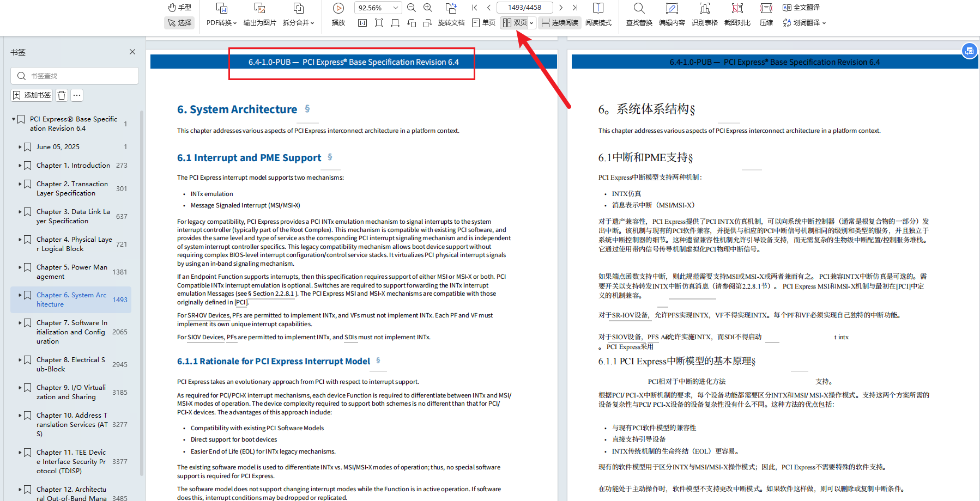The height and width of the screenshot is (501, 980).
Task: Click the bookmark search (书签查找) field
Action: [x=75, y=76]
